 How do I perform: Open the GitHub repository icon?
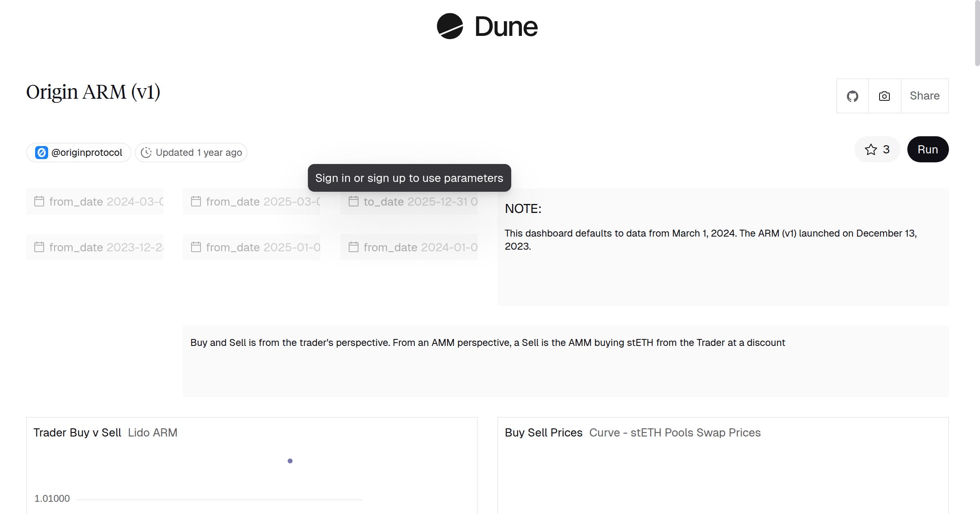(852, 96)
